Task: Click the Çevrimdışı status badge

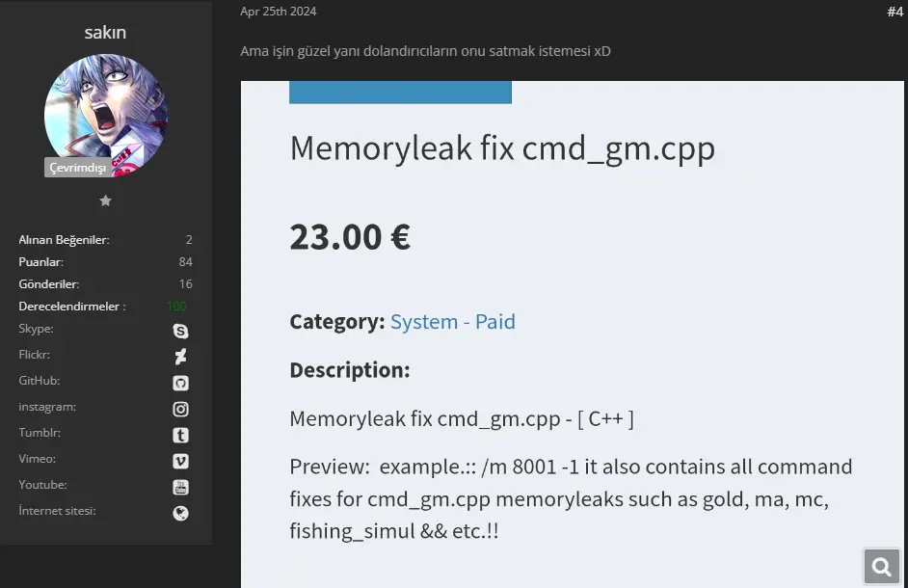Action: (77, 168)
